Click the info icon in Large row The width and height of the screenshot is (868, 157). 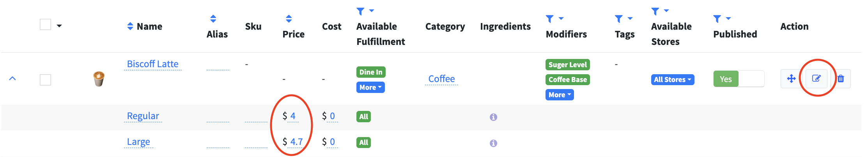point(493,143)
